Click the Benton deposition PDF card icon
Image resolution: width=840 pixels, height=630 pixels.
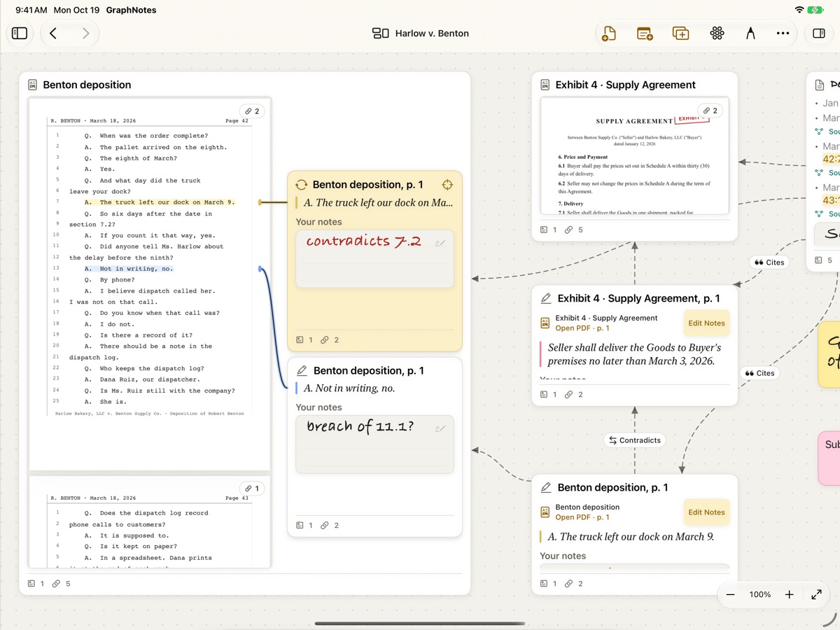[x=32, y=85]
